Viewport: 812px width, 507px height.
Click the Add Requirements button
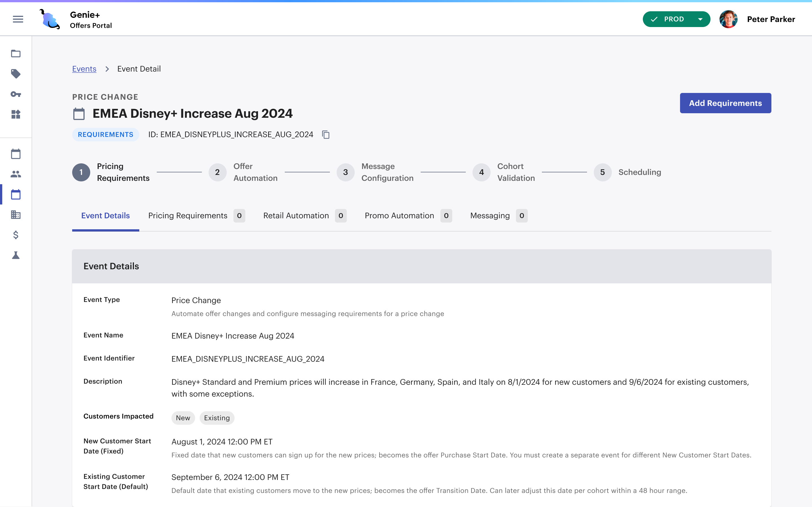coord(725,103)
